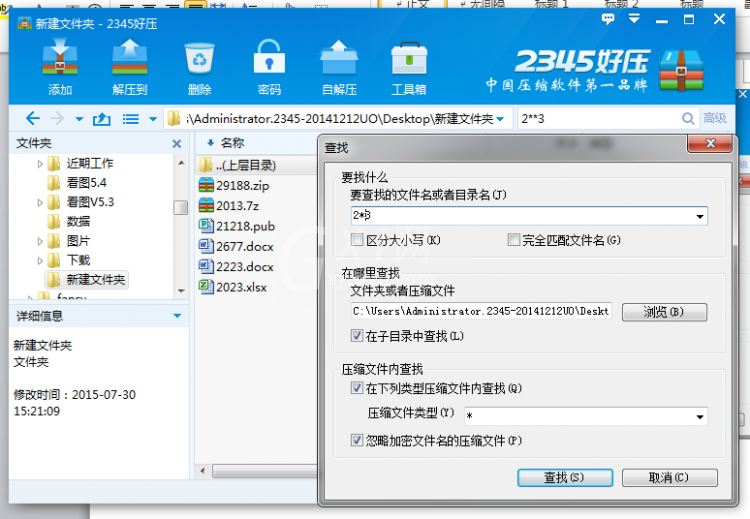Expand the 看图V5.3 tree folder
750x519 pixels.
pos(40,202)
